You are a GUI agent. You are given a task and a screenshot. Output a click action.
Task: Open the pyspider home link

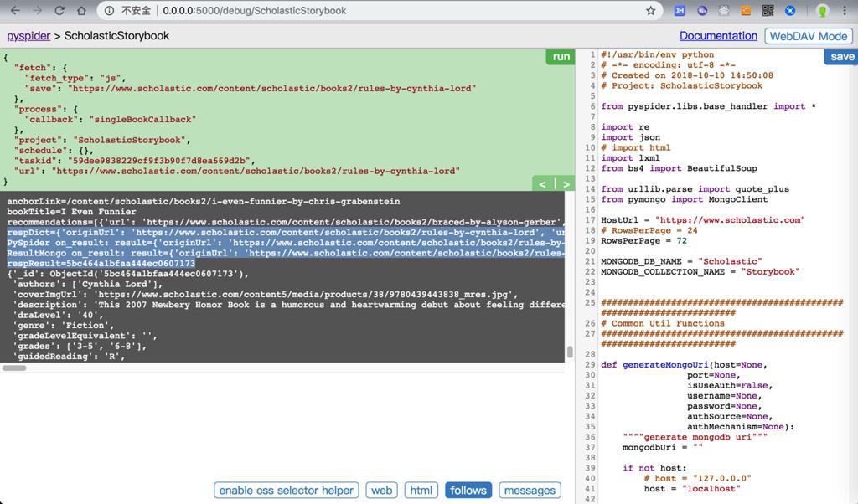pyautogui.click(x=28, y=35)
